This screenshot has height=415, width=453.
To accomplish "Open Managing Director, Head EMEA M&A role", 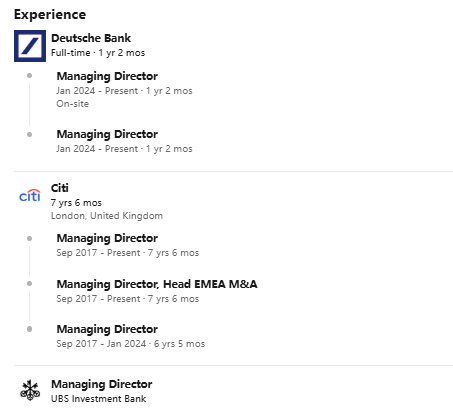I will [x=157, y=284].
